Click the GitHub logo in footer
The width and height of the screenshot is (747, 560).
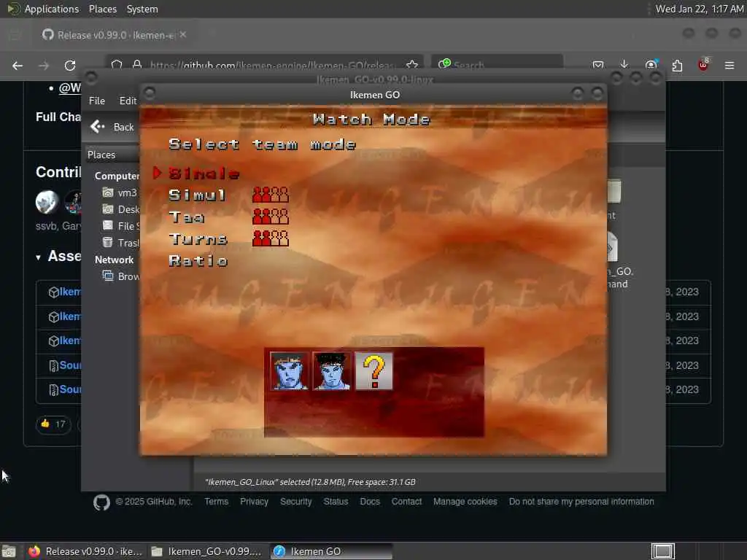[101, 502]
